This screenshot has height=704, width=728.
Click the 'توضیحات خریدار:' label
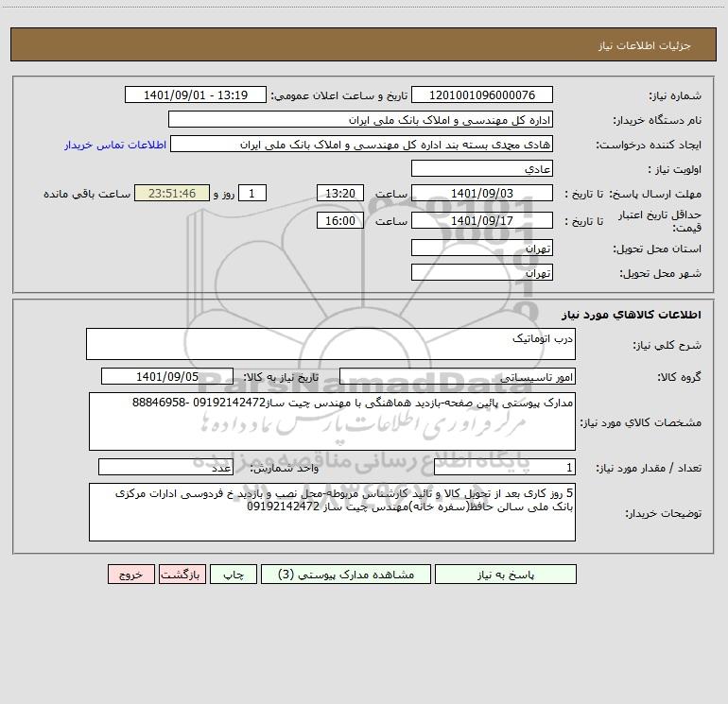[663, 513]
